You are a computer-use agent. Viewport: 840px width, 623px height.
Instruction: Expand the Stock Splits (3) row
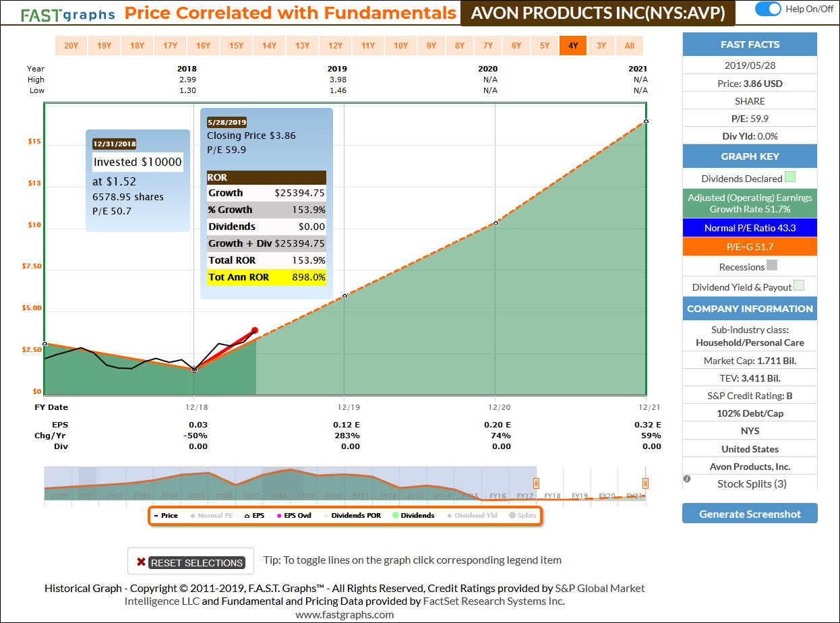coord(752,483)
